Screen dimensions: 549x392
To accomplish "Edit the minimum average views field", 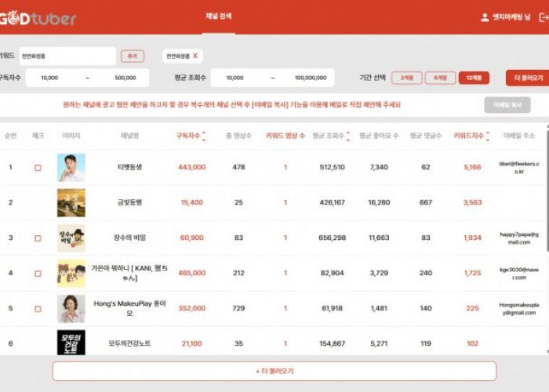I will [x=235, y=78].
